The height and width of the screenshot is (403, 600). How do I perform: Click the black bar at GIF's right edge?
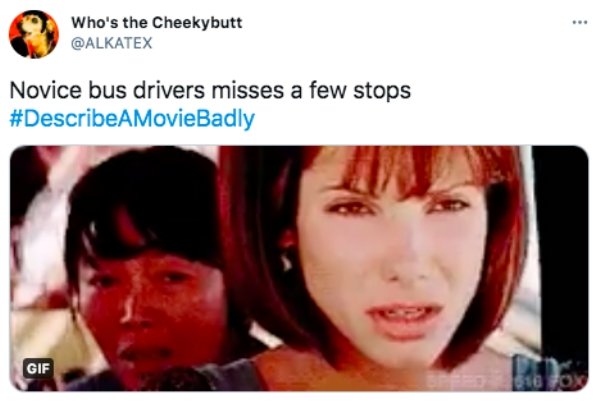(562, 249)
